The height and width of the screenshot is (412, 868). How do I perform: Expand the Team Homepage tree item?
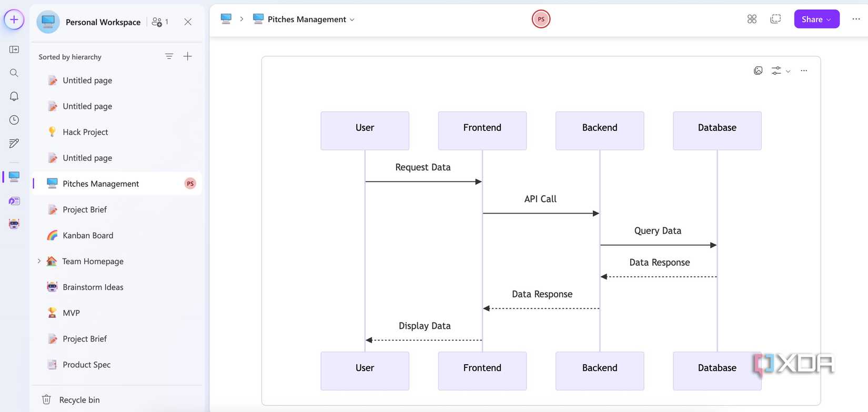39,261
